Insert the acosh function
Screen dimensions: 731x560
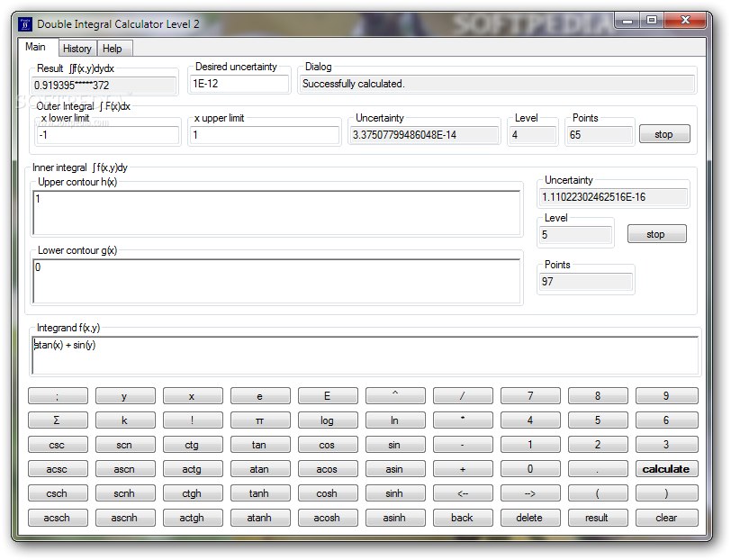[328, 518]
